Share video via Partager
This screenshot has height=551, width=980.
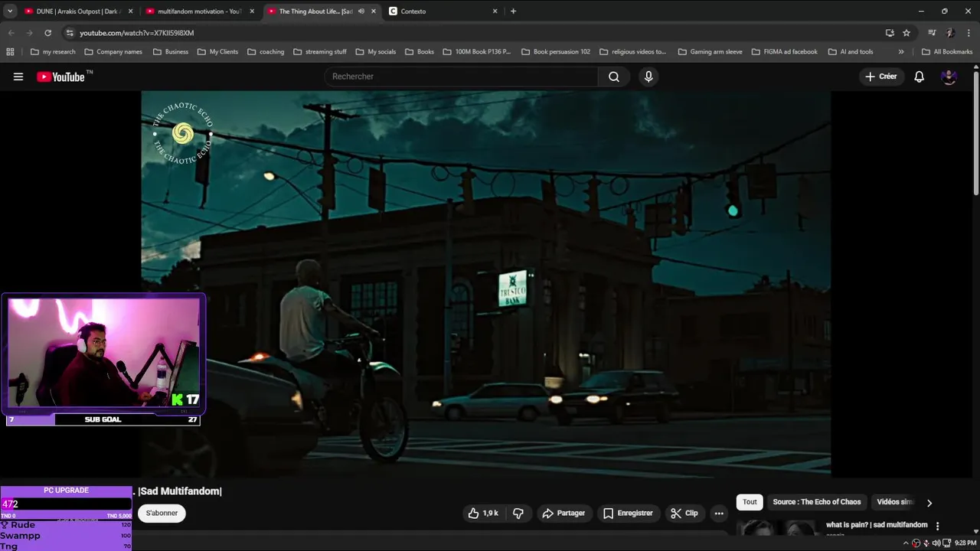click(x=563, y=514)
